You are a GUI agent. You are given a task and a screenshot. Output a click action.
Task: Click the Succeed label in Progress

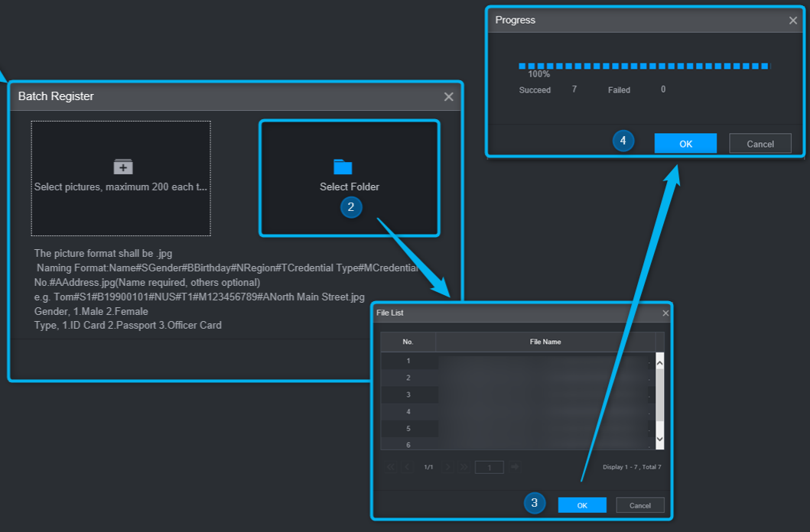(535, 90)
